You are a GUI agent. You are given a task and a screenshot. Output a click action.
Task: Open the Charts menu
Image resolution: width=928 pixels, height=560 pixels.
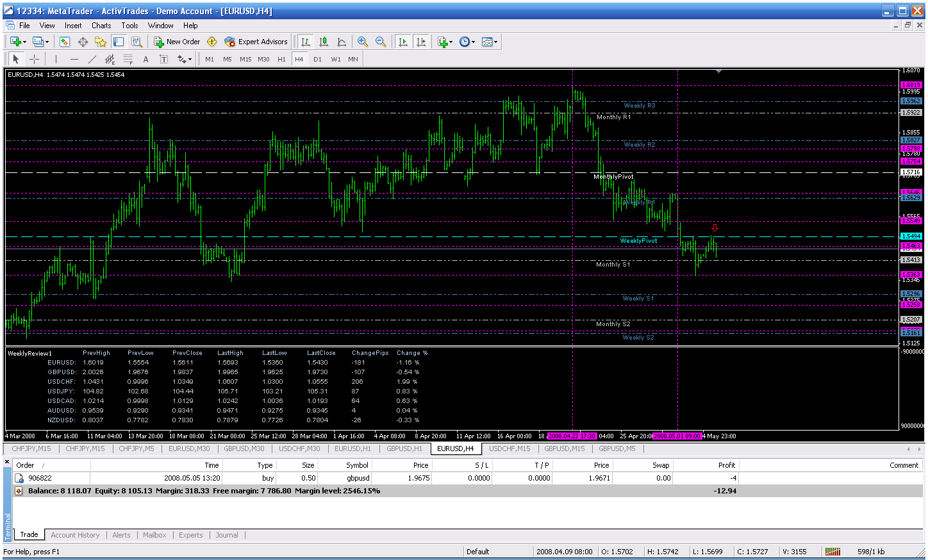point(101,26)
